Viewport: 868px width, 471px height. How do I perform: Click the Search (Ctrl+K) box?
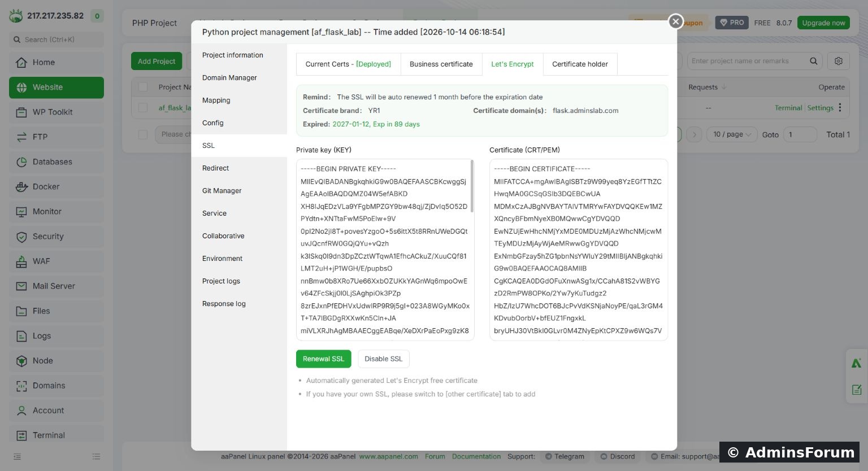pyautogui.click(x=57, y=40)
